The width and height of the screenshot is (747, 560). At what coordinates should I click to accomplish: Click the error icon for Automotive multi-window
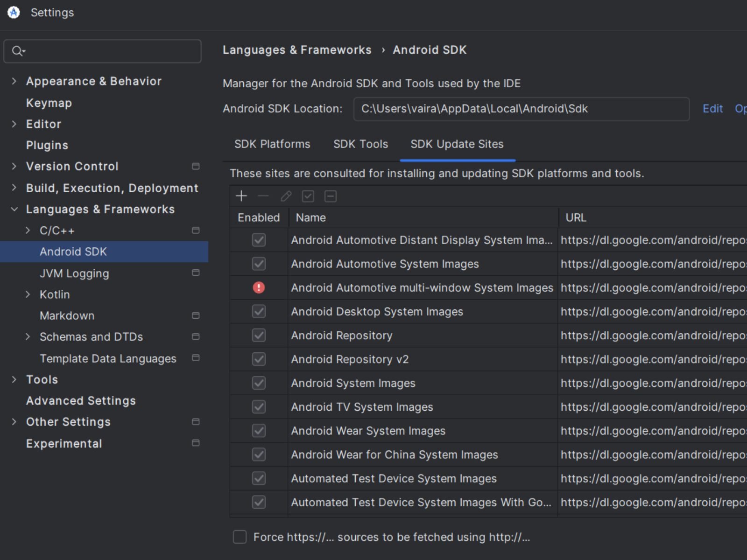pos(259,287)
